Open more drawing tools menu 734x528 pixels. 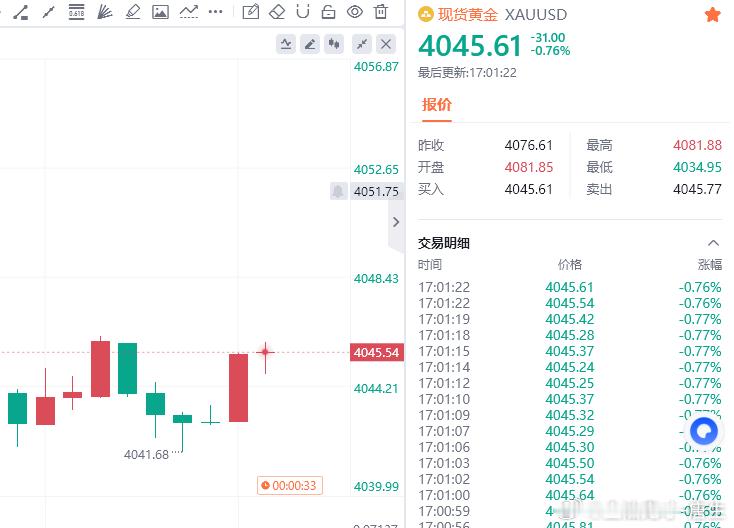tap(215, 12)
